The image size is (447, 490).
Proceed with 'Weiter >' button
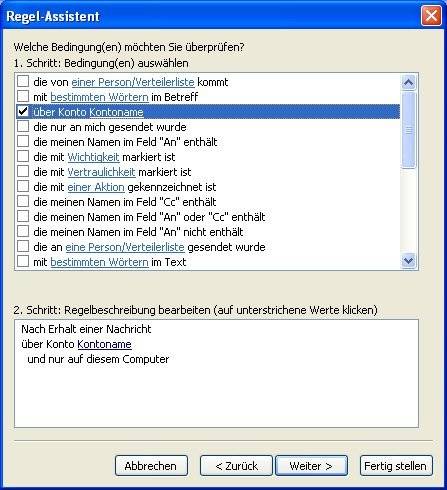311,466
